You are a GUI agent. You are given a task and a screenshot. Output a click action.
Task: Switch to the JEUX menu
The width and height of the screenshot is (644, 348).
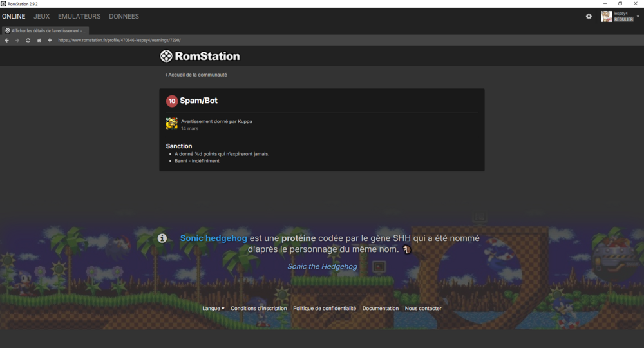pyautogui.click(x=42, y=17)
